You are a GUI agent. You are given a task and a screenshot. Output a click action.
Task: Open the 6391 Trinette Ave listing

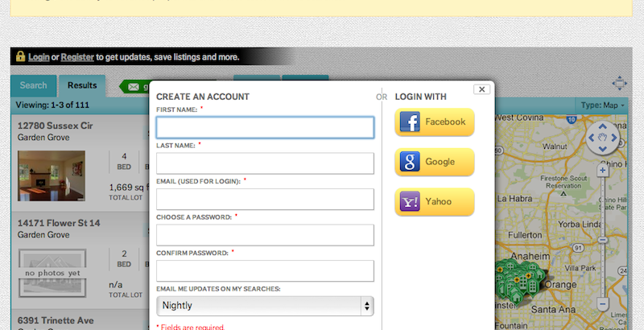pos(56,320)
